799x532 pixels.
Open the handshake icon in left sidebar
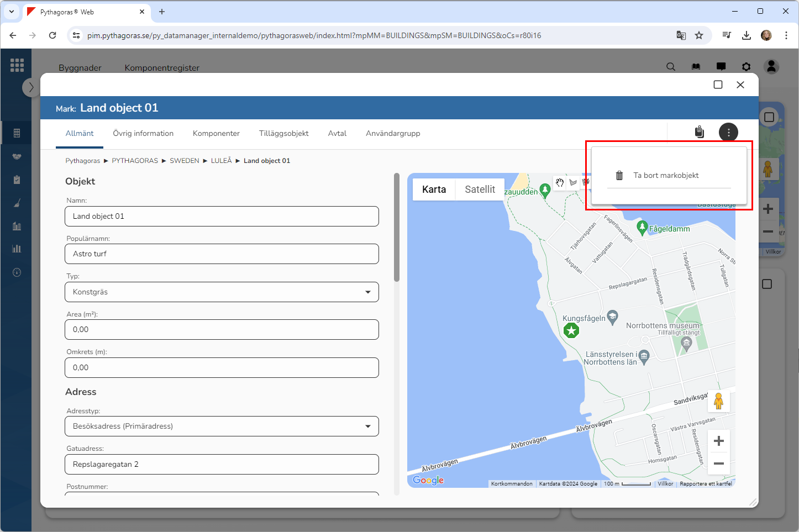(x=17, y=157)
